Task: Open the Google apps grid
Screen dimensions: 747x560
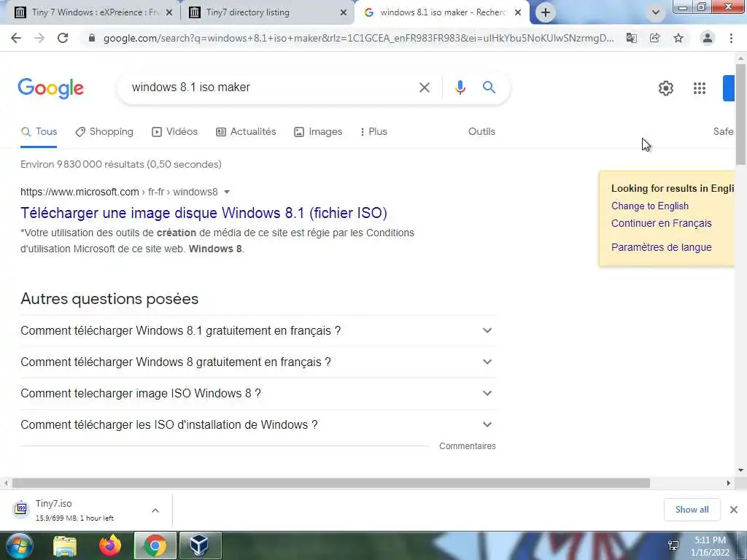Action: [x=700, y=88]
